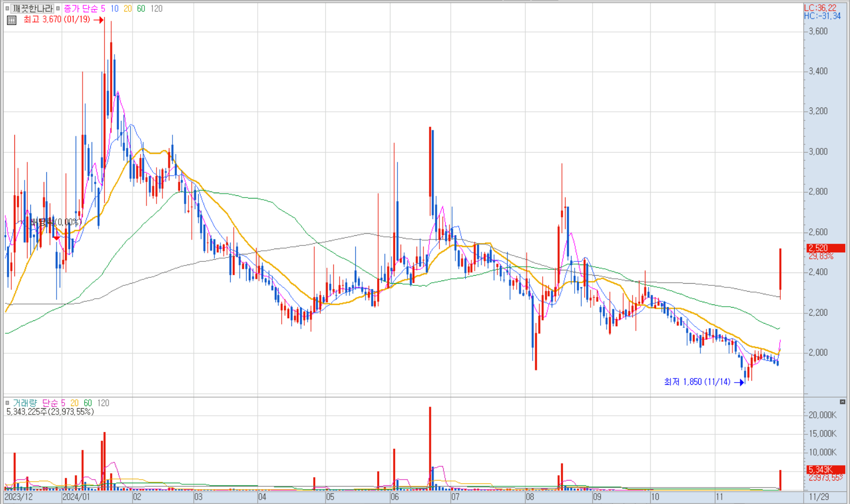The image size is (850, 504).
Task: Click the small square marker before 종가 단순
Action: [58, 9]
